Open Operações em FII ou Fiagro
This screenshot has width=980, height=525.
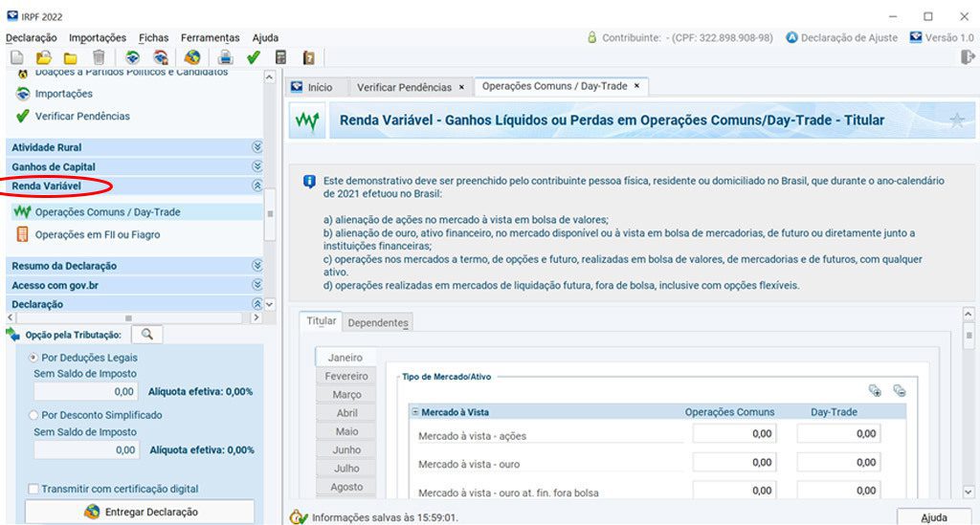pos(98,234)
